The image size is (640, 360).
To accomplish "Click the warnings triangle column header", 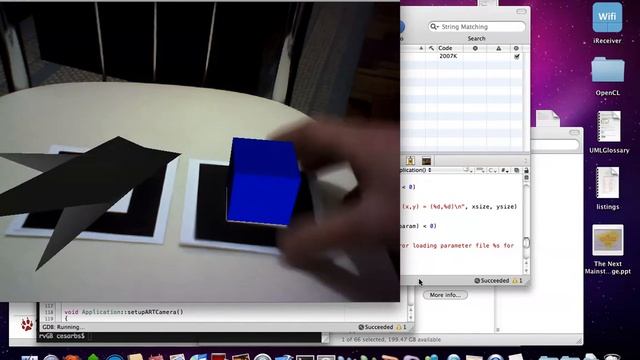I will 498,48.
